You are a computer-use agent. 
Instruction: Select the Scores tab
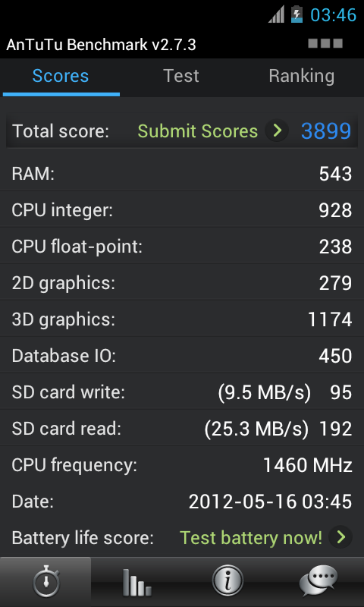pyautogui.click(x=61, y=76)
